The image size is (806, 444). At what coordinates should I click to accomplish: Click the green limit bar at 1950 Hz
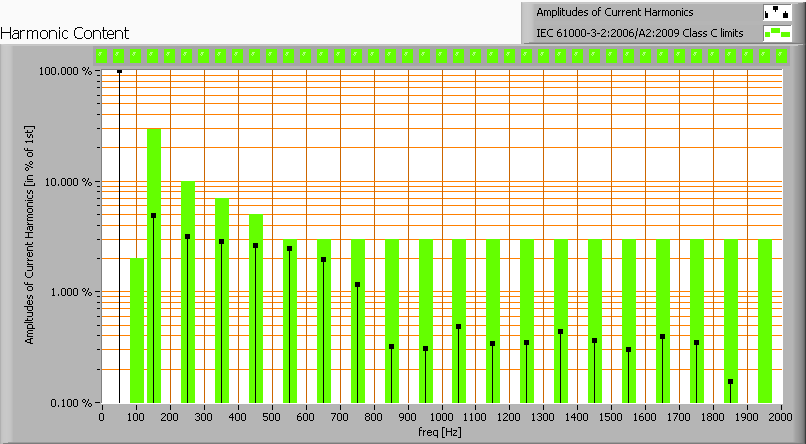click(x=765, y=320)
